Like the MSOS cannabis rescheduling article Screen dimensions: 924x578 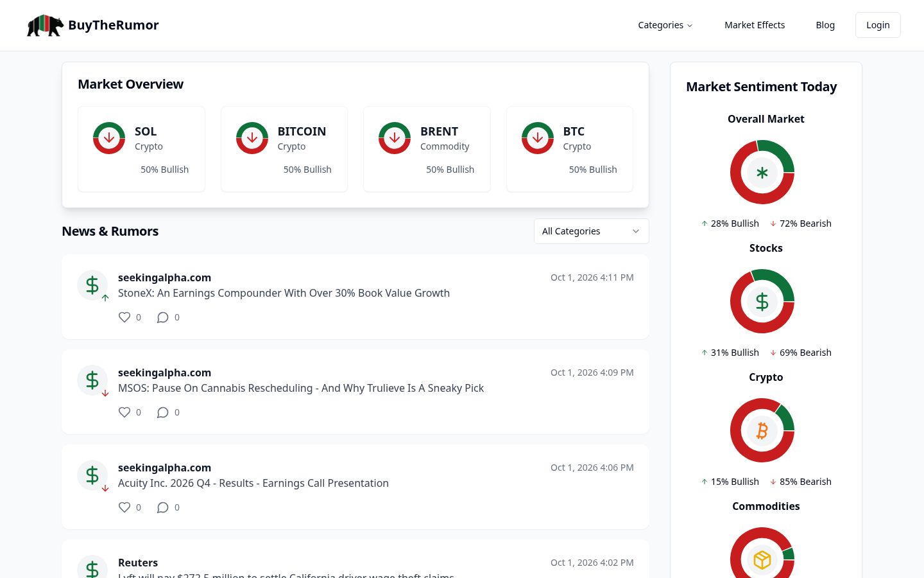click(x=124, y=412)
